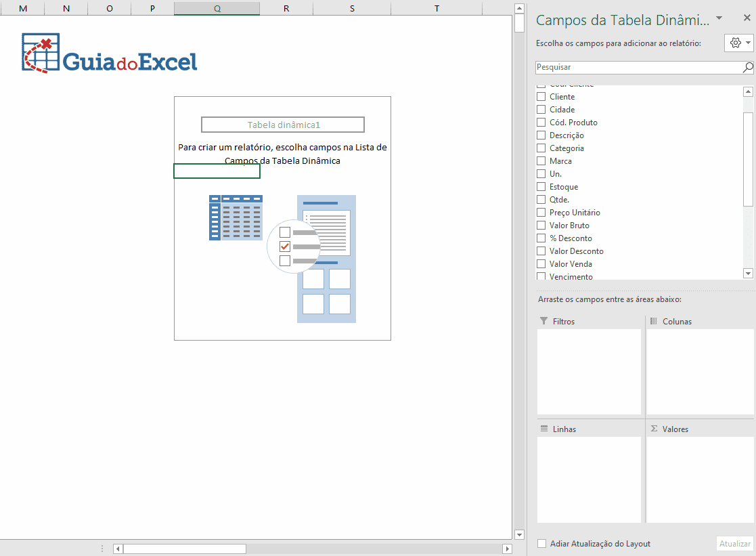The image size is (756, 556).
Task: Click the search magnifier icon in field list
Action: [748, 67]
